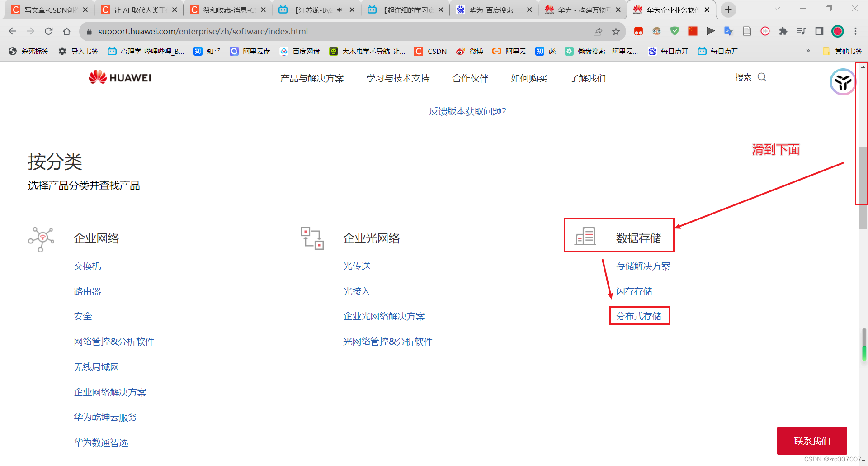This screenshot has width=868, height=466.
Task: Open the 交换机 link
Action: (x=87, y=266)
